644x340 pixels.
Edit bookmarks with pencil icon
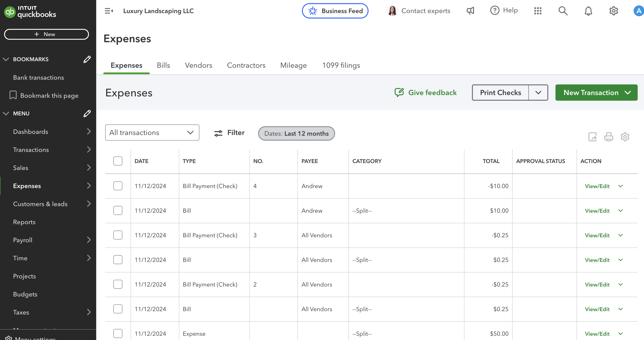[87, 59]
